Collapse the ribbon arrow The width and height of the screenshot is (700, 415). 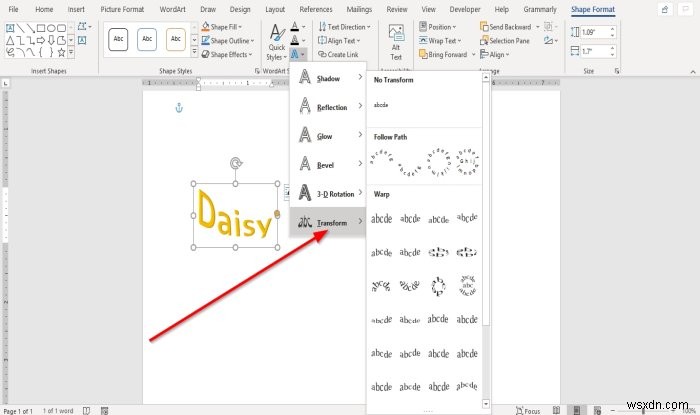(x=692, y=71)
